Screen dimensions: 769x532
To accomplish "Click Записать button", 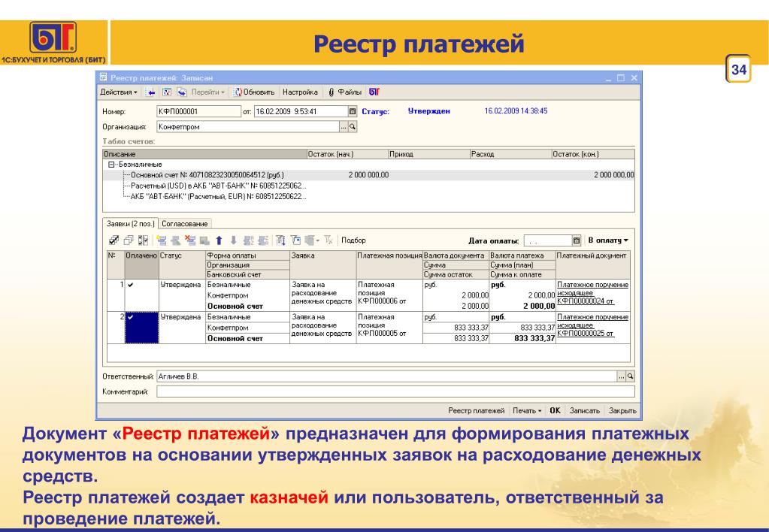I will point(585,411).
